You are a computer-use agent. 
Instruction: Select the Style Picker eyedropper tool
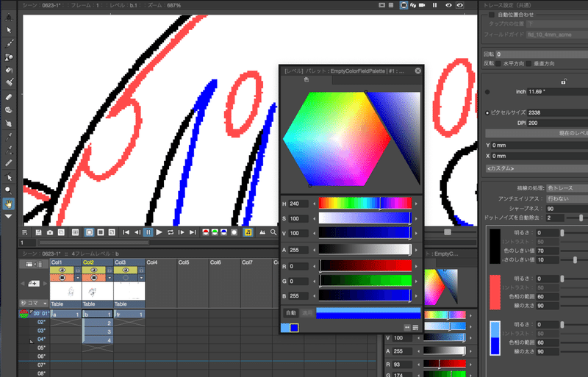click(x=9, y=137)
